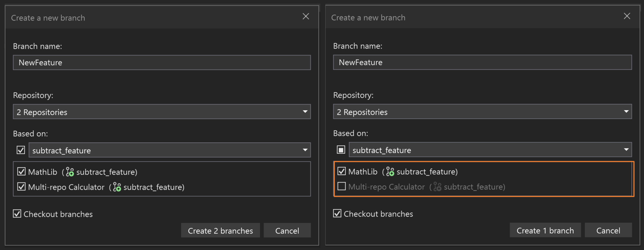This screenshot has width=644, height=250.
Task: Click the branch icon beside MathLib in the right dialog
Action: (x=390, y=172)
